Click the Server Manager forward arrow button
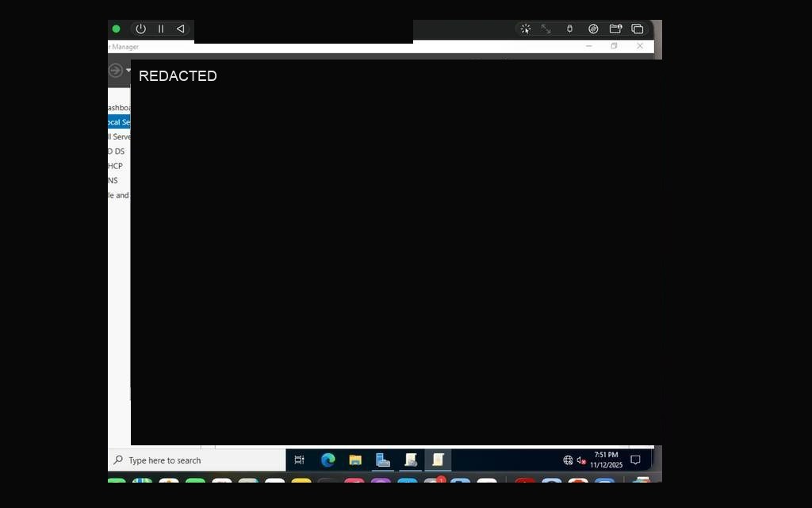This screenshot has width=812, height=508. 116,70
